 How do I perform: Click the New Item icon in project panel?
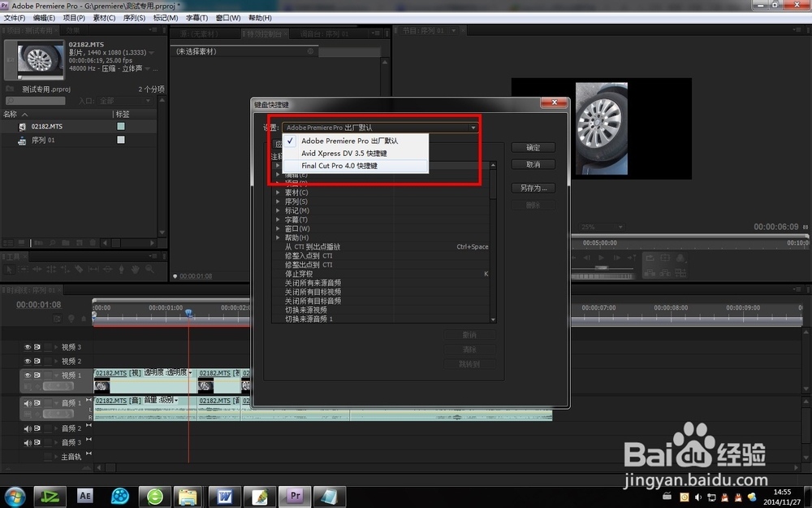pos(80,242)
